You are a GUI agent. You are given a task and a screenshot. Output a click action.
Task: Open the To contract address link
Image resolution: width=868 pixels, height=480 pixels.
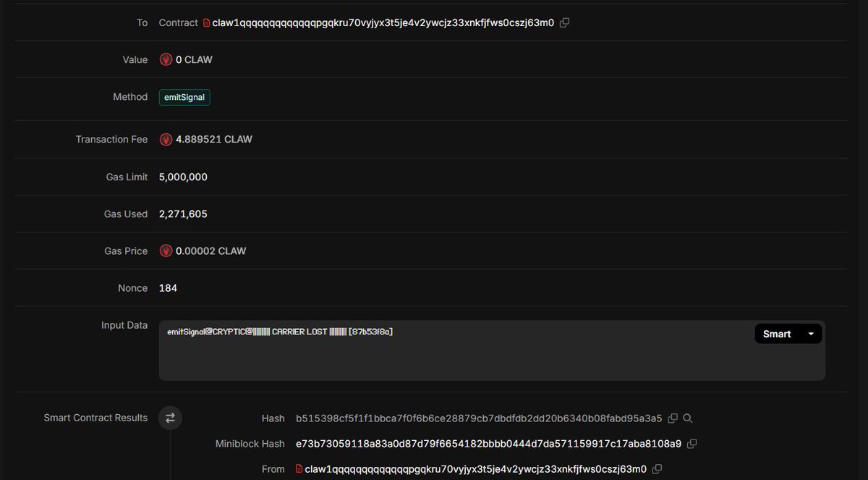pyautogui.click(x=383, y=22)
